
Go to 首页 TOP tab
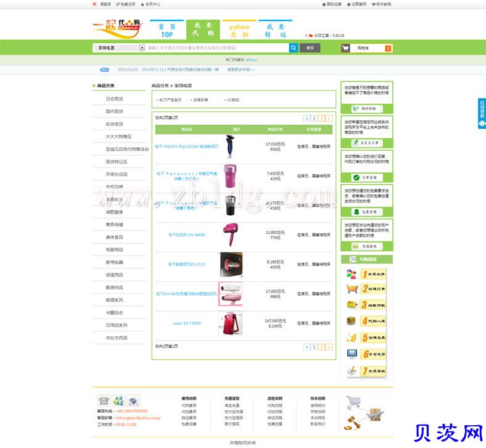167,30
